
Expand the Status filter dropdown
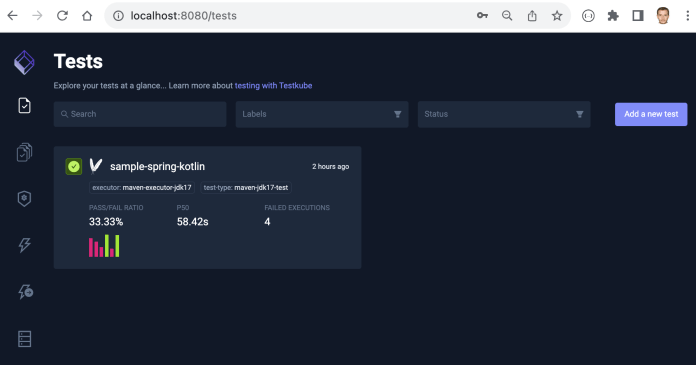click(504, 114)
